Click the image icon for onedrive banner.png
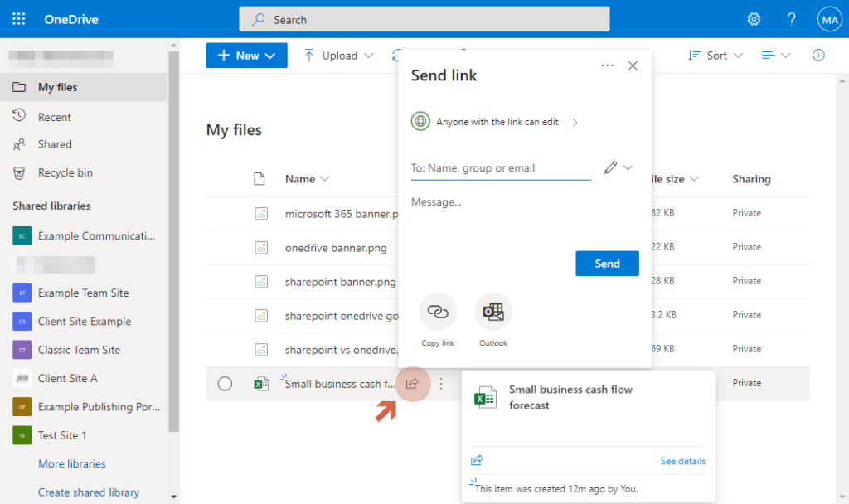Screen dimensions: 849x504 pos(261,248)
